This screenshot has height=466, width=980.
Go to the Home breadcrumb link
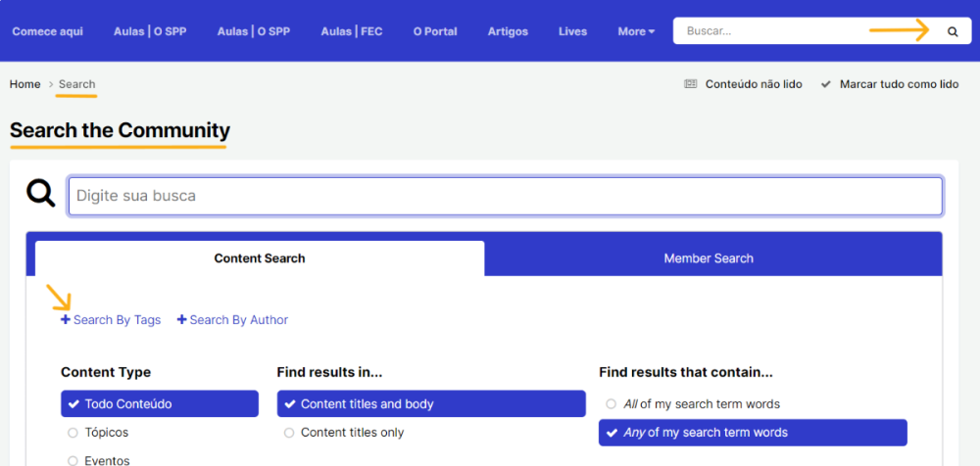[24, 84]
